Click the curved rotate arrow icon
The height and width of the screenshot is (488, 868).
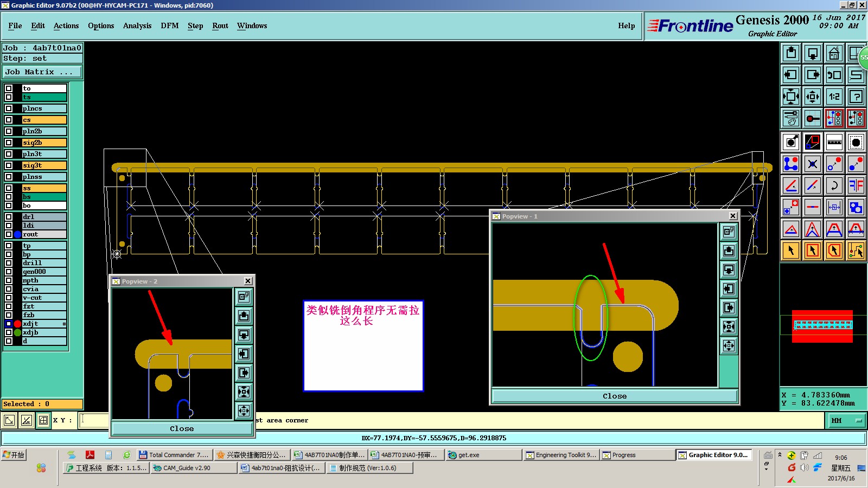(x=834, y=185)
